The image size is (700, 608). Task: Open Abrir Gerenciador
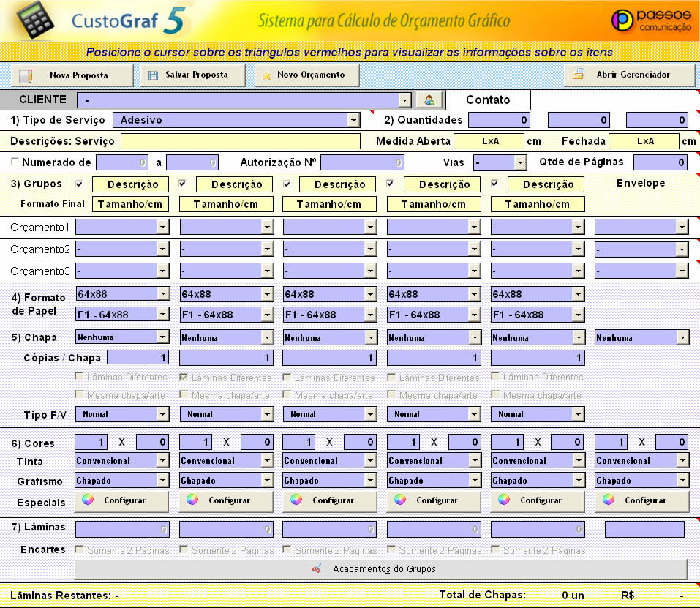[630, 75]
